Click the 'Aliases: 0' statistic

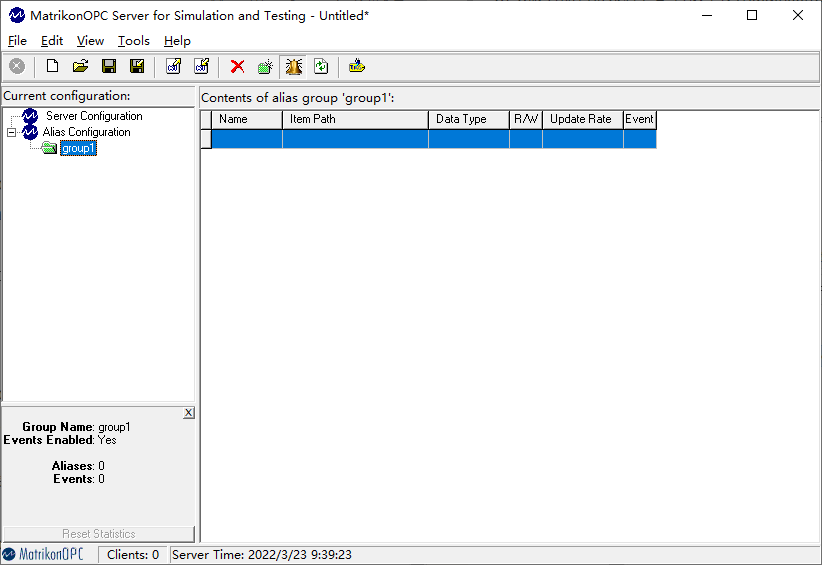78,465
